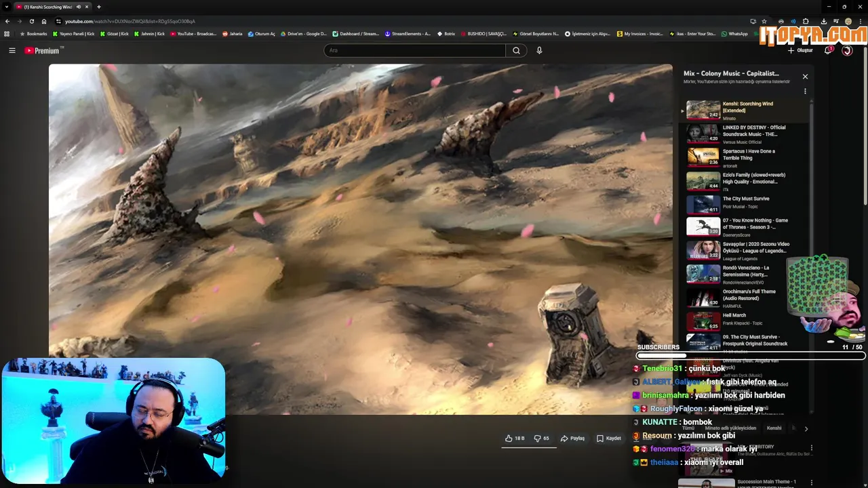Bookmark this page with the star

pos(764,21)
